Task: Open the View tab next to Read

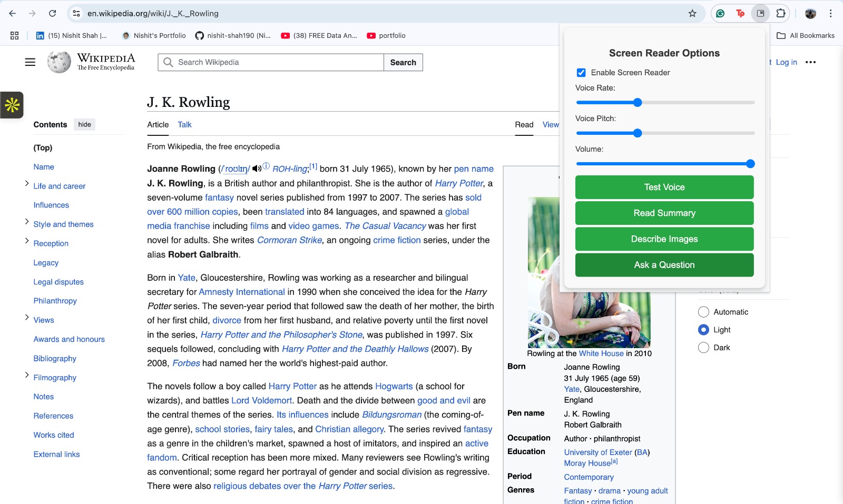Action: tap(551, 125)
